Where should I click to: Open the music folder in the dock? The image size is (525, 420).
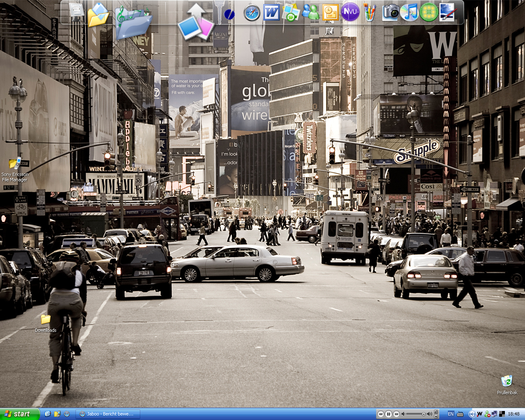click(133, 23)
